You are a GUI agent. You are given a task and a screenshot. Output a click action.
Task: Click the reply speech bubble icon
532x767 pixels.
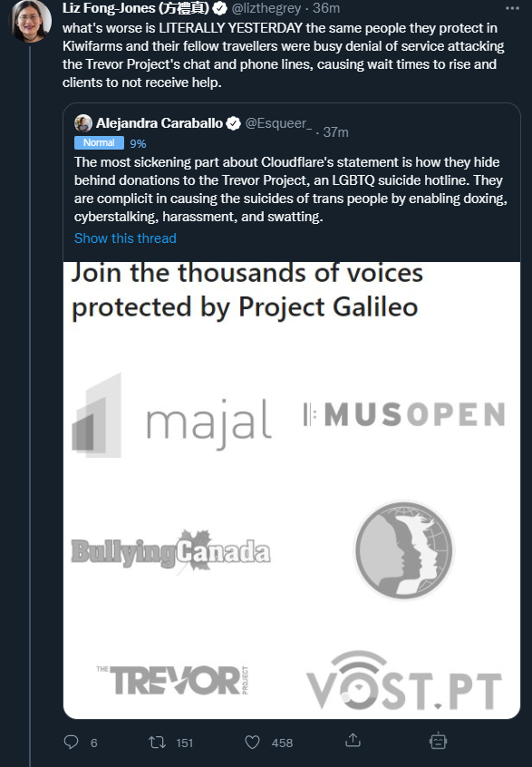click(71, 742)
